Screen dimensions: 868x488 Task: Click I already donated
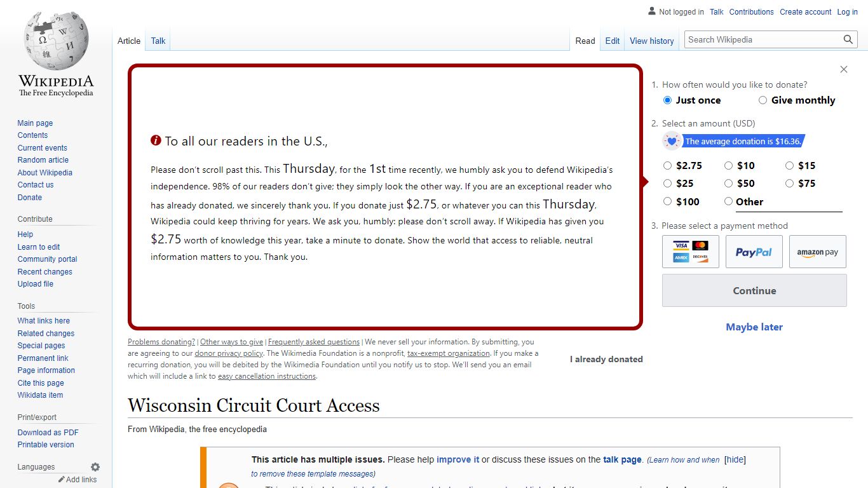click(x=606, y=359)
